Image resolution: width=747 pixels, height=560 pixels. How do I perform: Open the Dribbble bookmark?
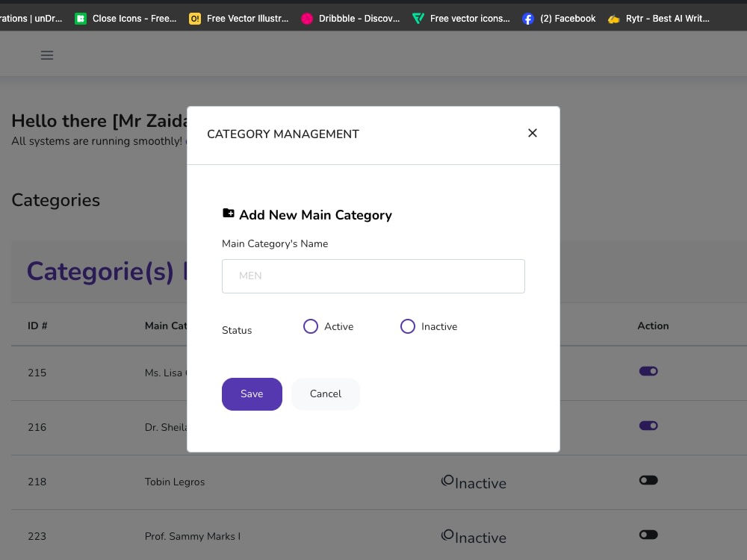click(350, 19)
